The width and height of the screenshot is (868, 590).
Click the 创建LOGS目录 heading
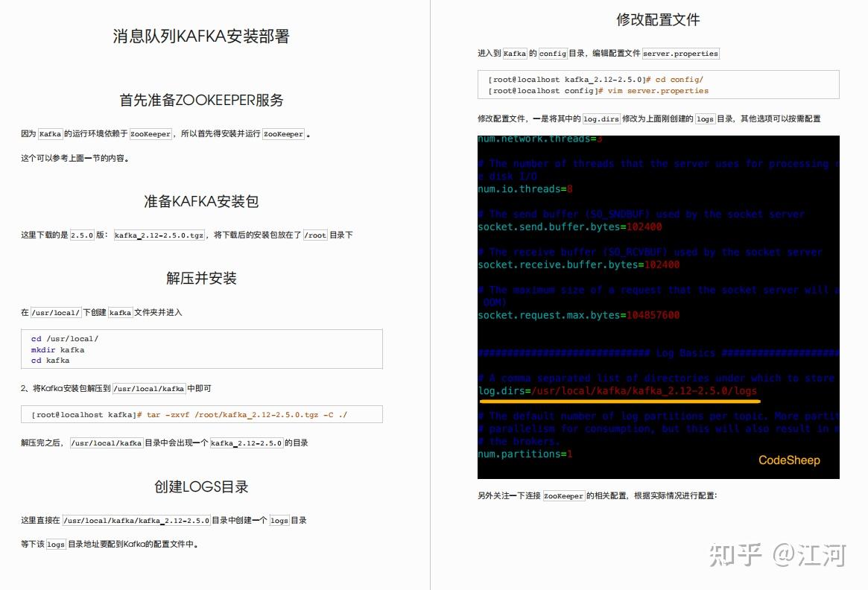pyautogui.click(x=202, y=486)
